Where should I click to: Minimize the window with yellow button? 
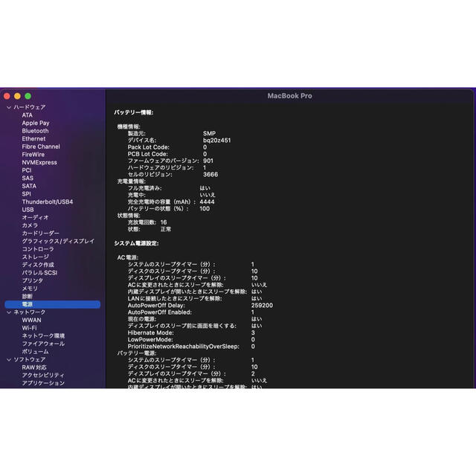pos(17,96)
